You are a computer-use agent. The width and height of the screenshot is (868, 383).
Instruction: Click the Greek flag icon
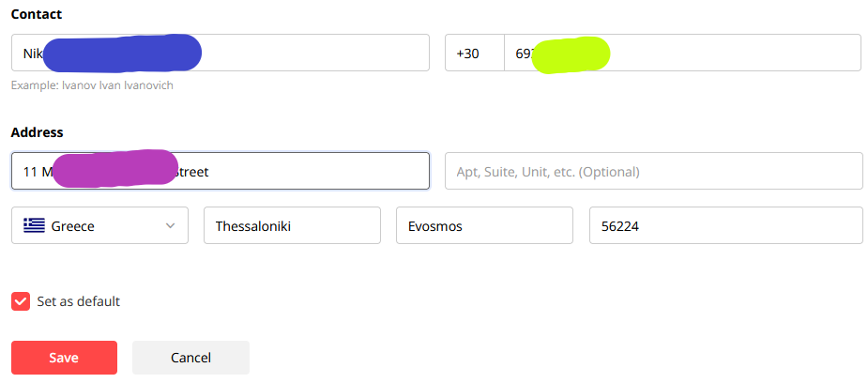pyautogui.click(x=34, y=225)
